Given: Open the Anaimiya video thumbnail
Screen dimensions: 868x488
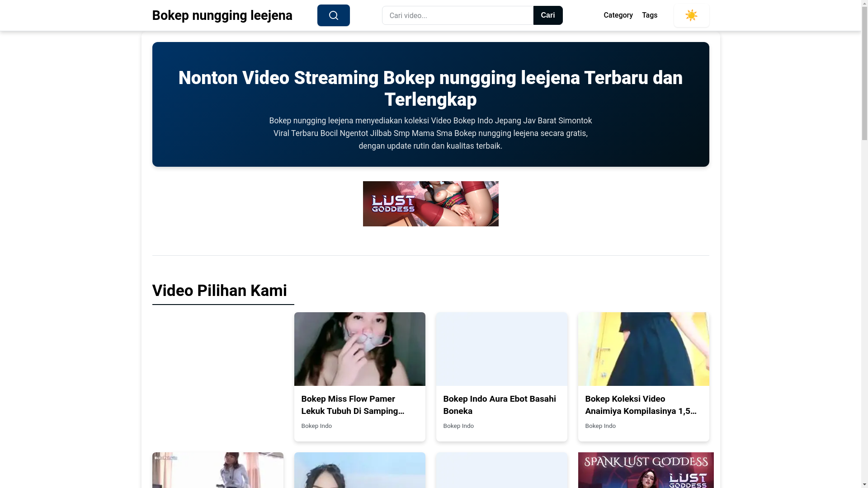Looking at the screenshot, I should pyautogui.click(x=643, y=349).
